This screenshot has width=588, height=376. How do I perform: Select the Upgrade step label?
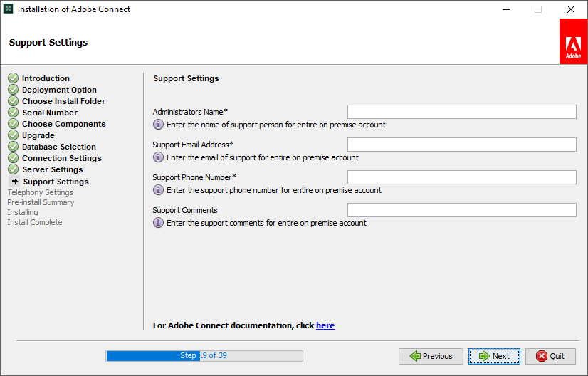point(38,135)
